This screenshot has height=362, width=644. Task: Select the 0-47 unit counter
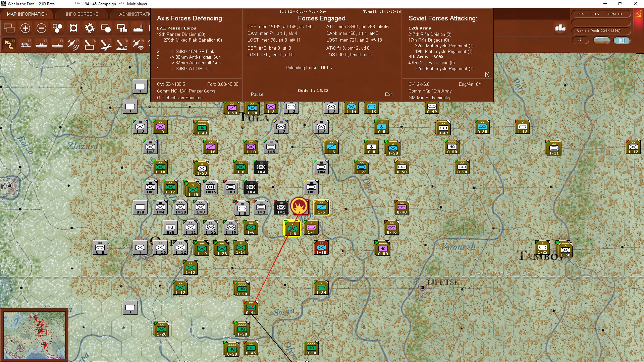[x=443, y=128]
